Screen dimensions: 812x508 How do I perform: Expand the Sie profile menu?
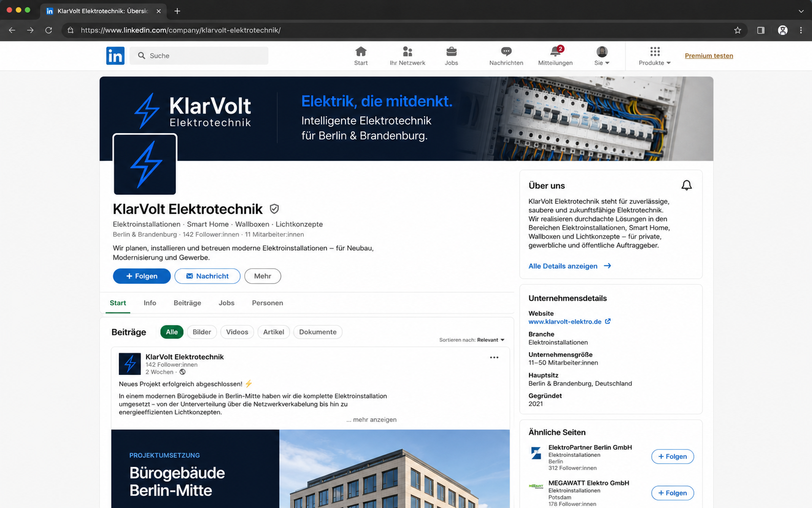(x=602, y=56)
